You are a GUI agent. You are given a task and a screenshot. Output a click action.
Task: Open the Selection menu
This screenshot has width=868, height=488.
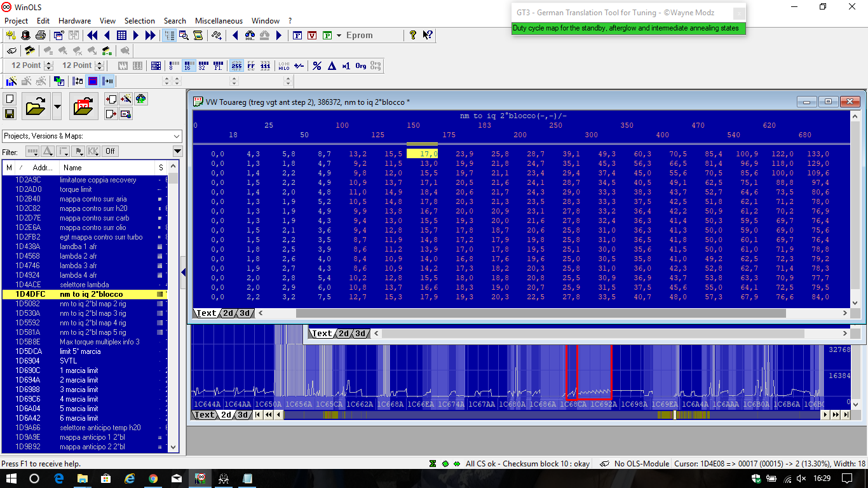pos(139,20)
